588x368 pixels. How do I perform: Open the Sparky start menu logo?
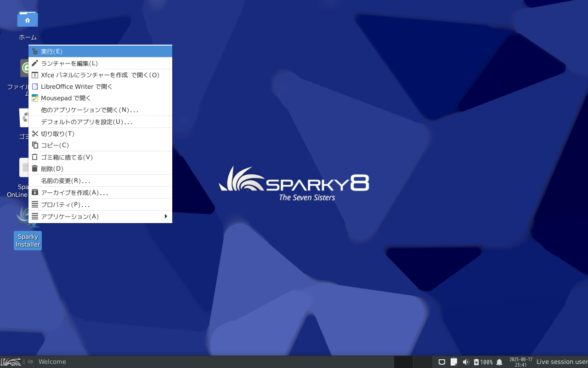(x=11, y=362)
